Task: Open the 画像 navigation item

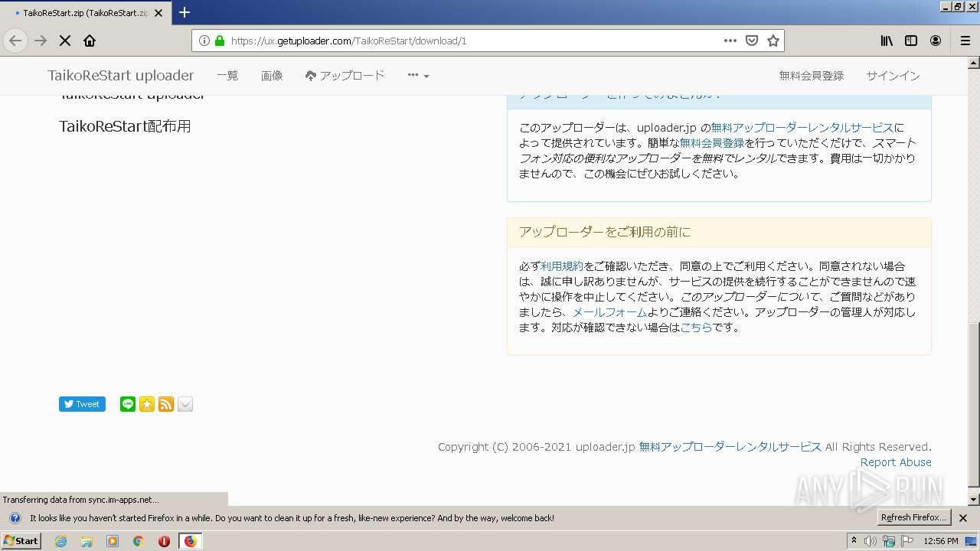Action: pos(272,76)
